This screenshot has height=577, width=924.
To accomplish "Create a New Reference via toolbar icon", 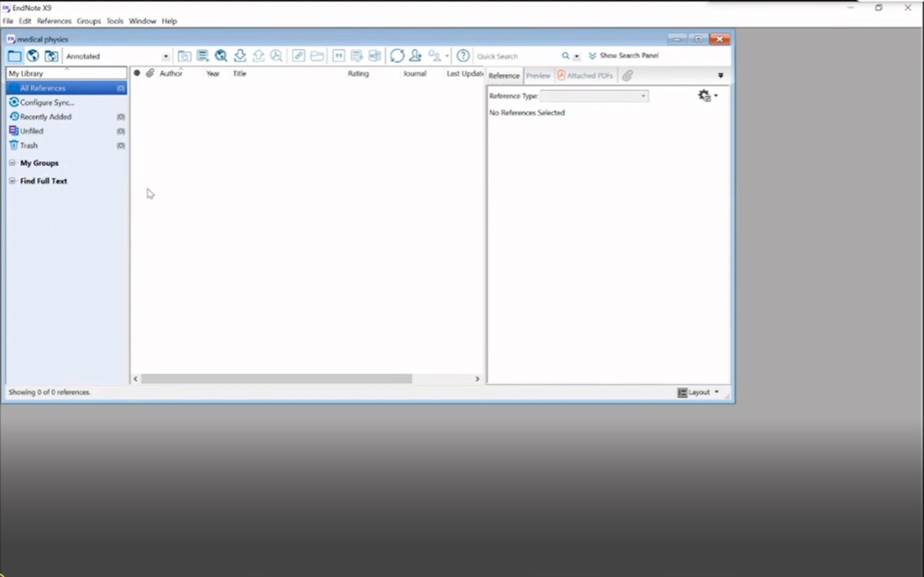I will coord(203,56).
